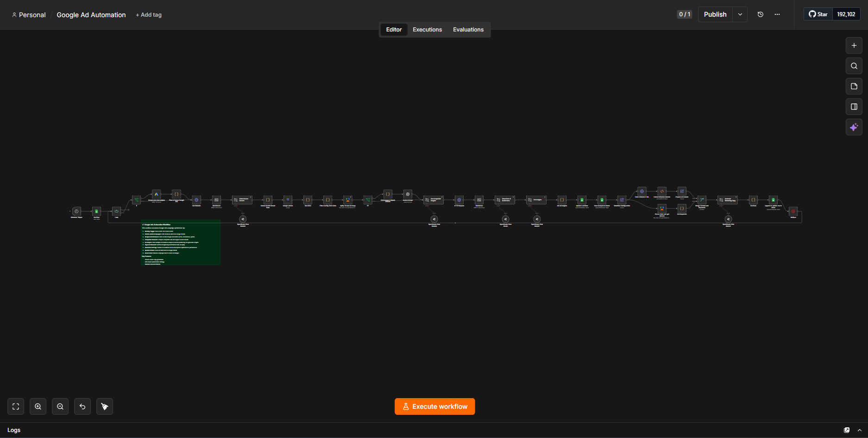Tidy up the workflow with the broom icon
Image resolution: width=868 pixels, height=438 pixels.
[x=105, y=406]
